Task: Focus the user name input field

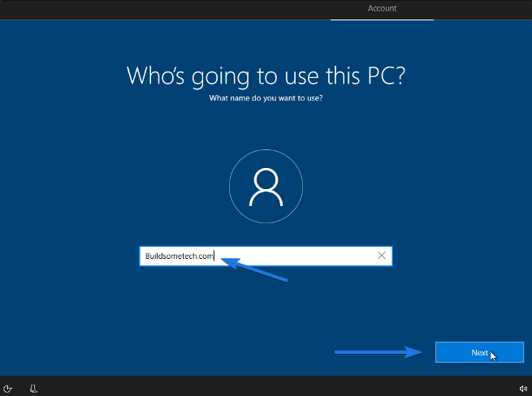Action: (x=266, y=256)
